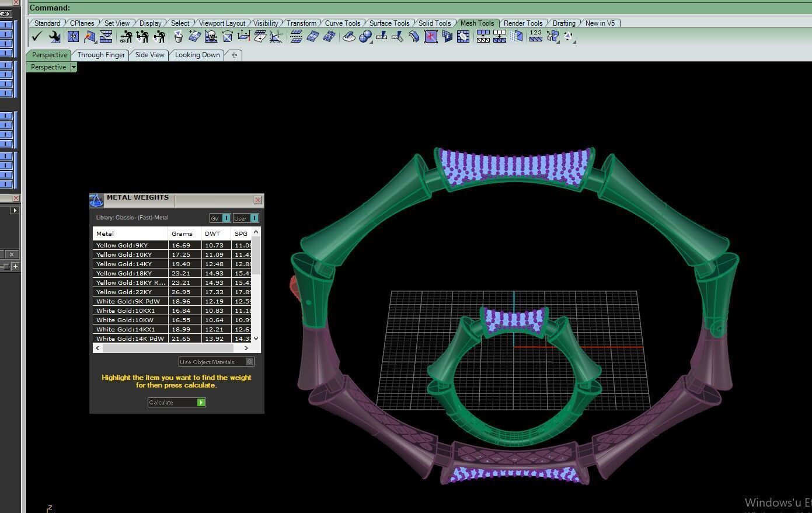Click the Metal column header
812x513 pixels.
click(130, 233)
